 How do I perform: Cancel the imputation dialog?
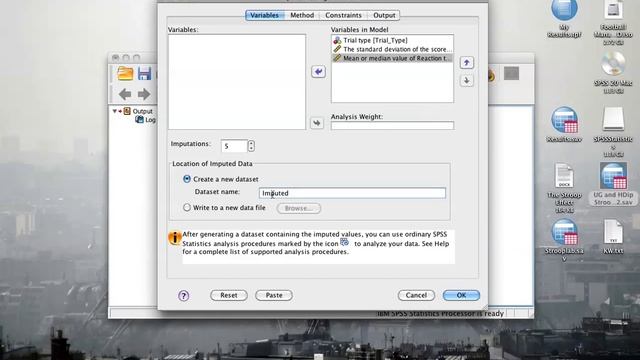click(x=416, y=295)
